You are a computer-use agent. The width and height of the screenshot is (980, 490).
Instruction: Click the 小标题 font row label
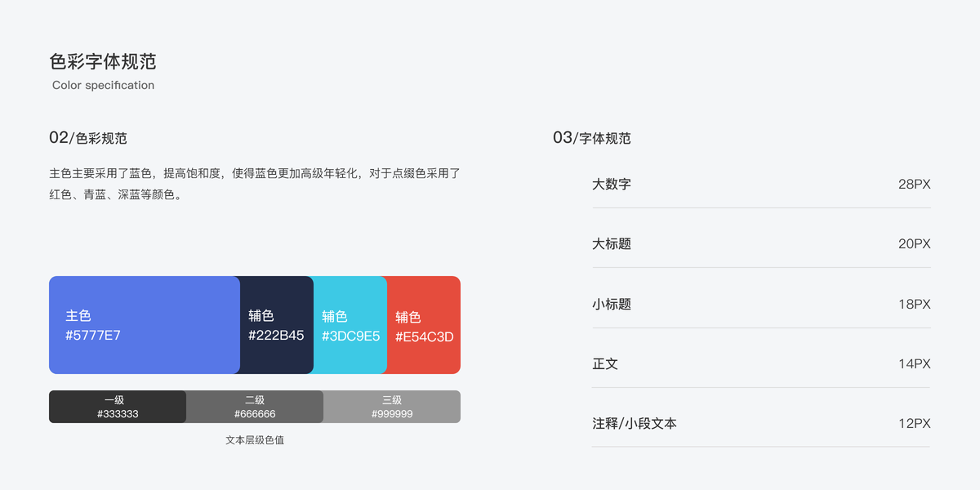[612, 304]
